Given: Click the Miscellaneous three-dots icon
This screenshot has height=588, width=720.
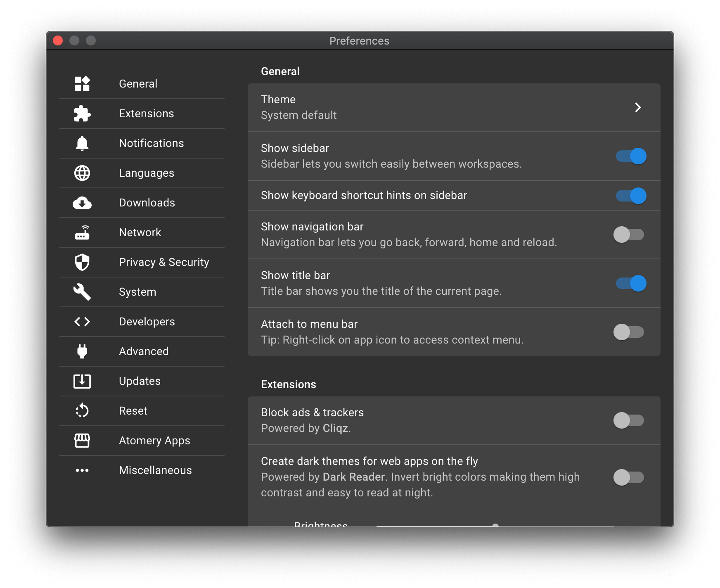Looking at the screenshot, I should [x=82, y=470].
